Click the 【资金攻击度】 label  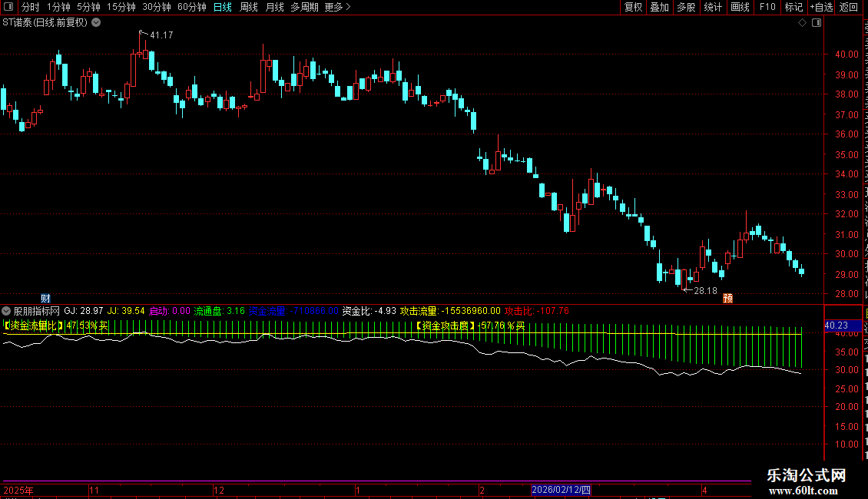pos(445,326)
